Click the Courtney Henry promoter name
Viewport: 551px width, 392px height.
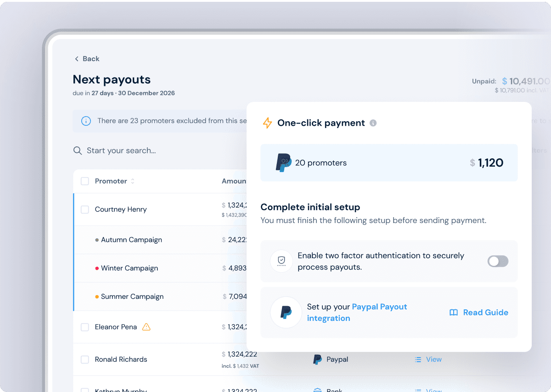pos(121,209)
